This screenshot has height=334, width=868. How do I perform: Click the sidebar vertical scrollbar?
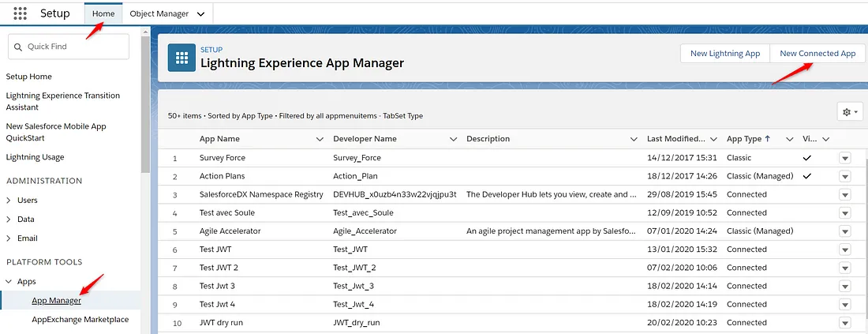click(x=145, y=105)
